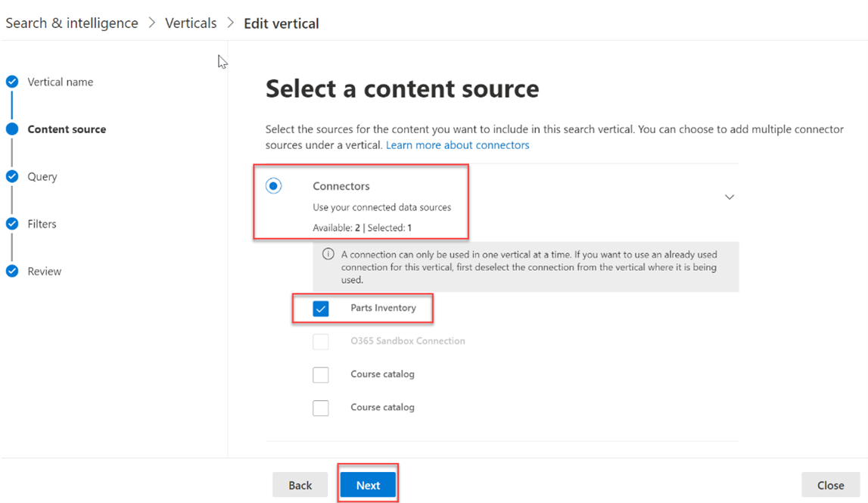Click the disabled O365 Sandbox Connection checkbox

tap(321, 342)
